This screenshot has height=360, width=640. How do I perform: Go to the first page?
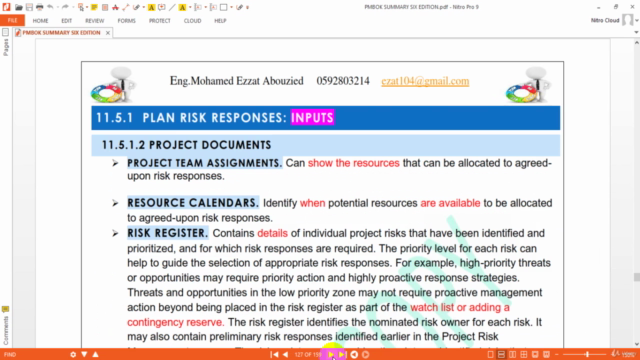click(x=274, y=354)
